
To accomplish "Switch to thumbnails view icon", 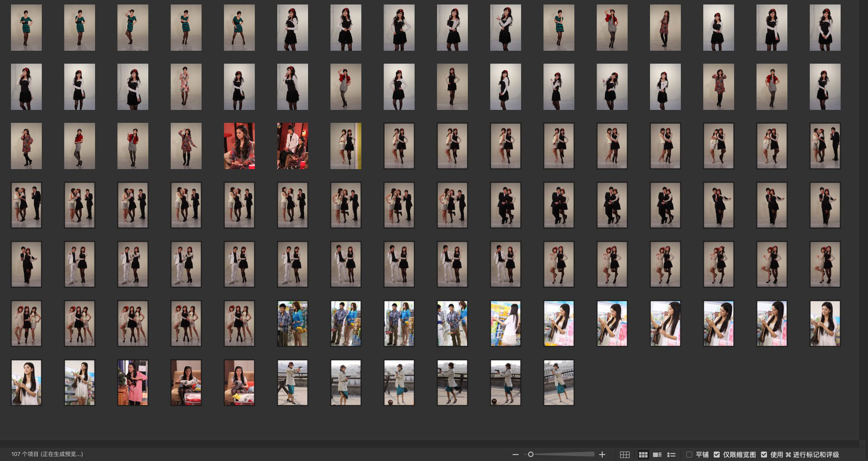I will [643, 455].
